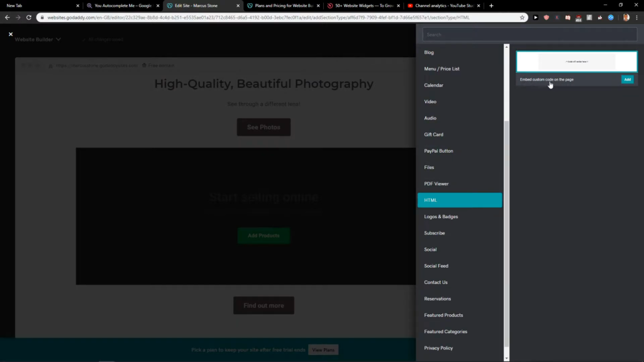Choose PayPal Button from section list
The width and height of the screenshot is (644, 362).
point(438,151)
